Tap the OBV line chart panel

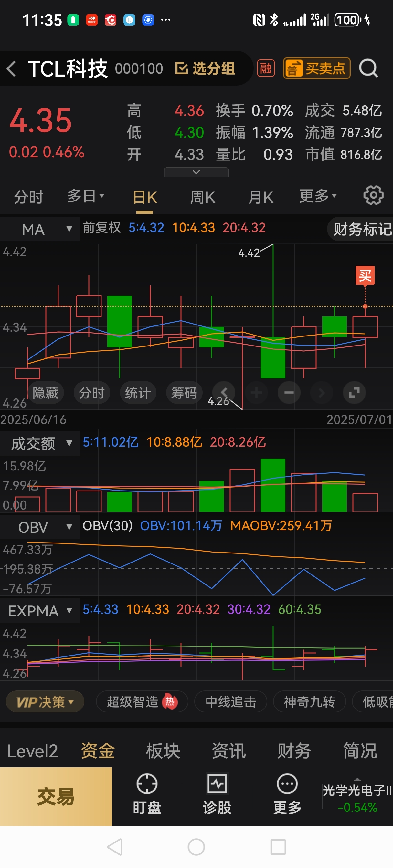[196, 568]
